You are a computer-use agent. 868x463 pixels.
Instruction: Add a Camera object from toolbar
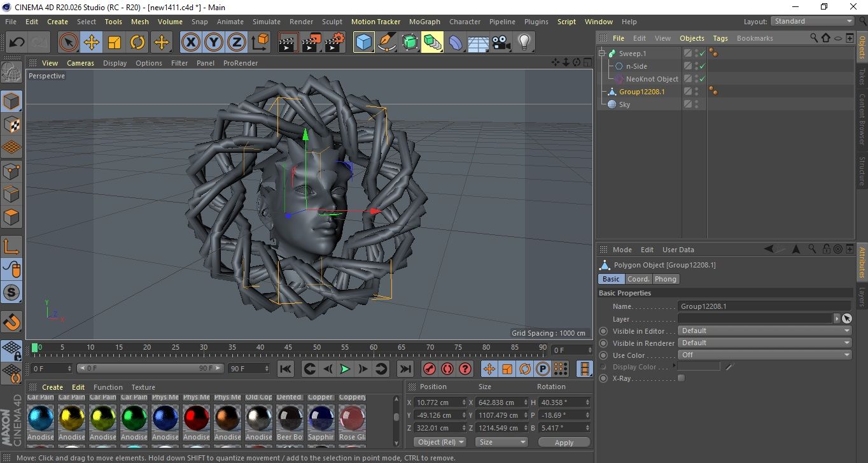tap(501, 43)
